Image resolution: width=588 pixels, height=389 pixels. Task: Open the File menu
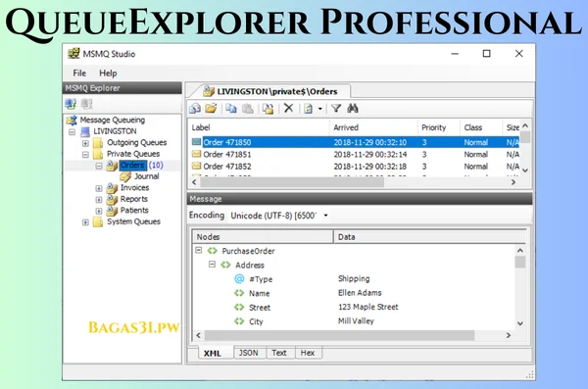coord(79,73)
